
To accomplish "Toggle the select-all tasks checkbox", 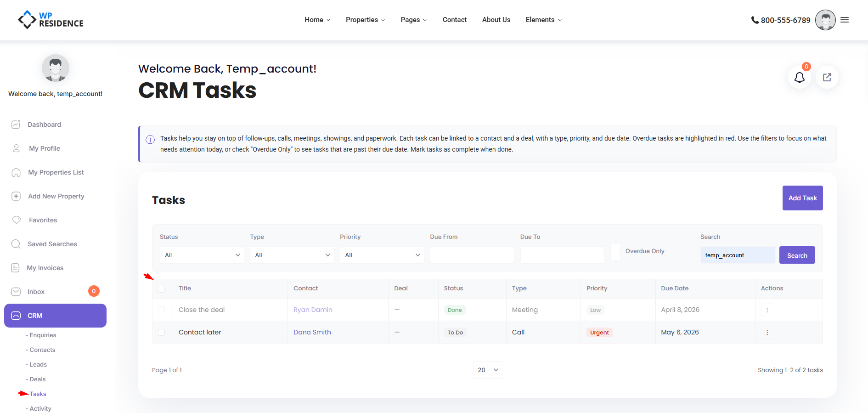I will coord(161,289).
